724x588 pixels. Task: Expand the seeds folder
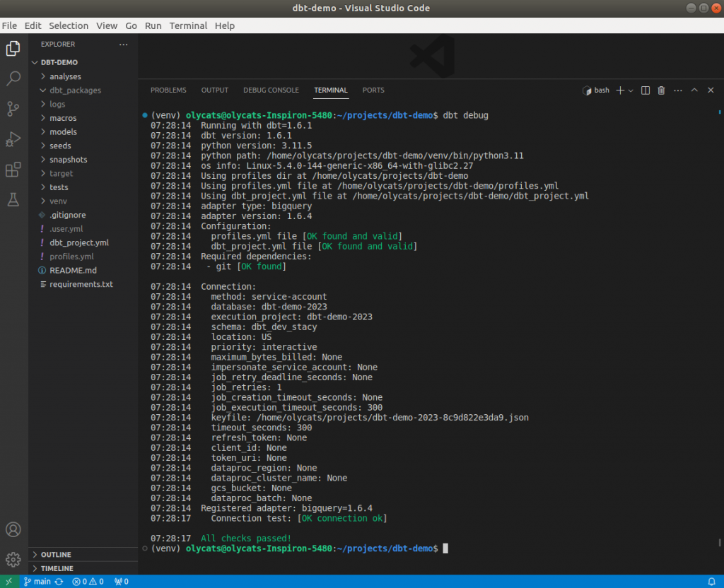[83, 146]
